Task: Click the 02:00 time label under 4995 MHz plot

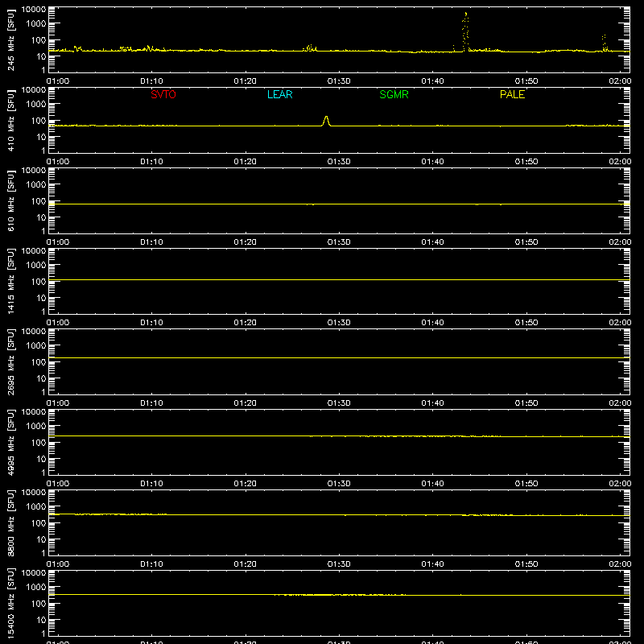Action: click(620, 484)
